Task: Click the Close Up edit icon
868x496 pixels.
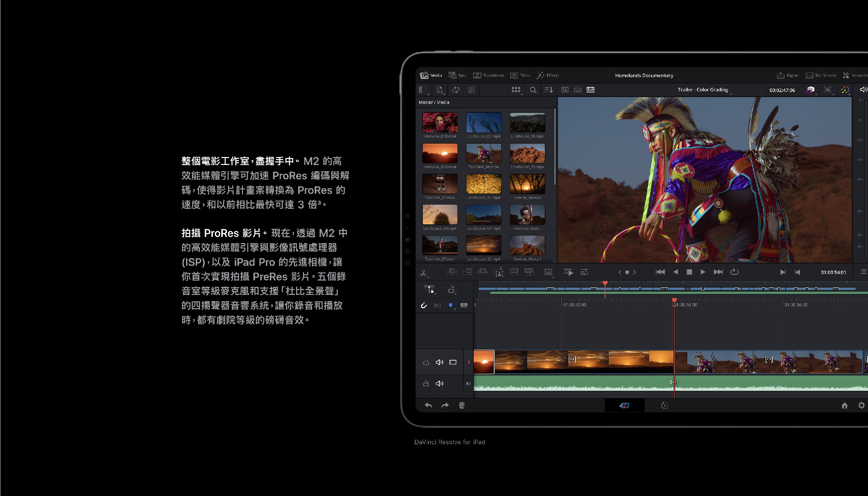Action: [498, 272]
